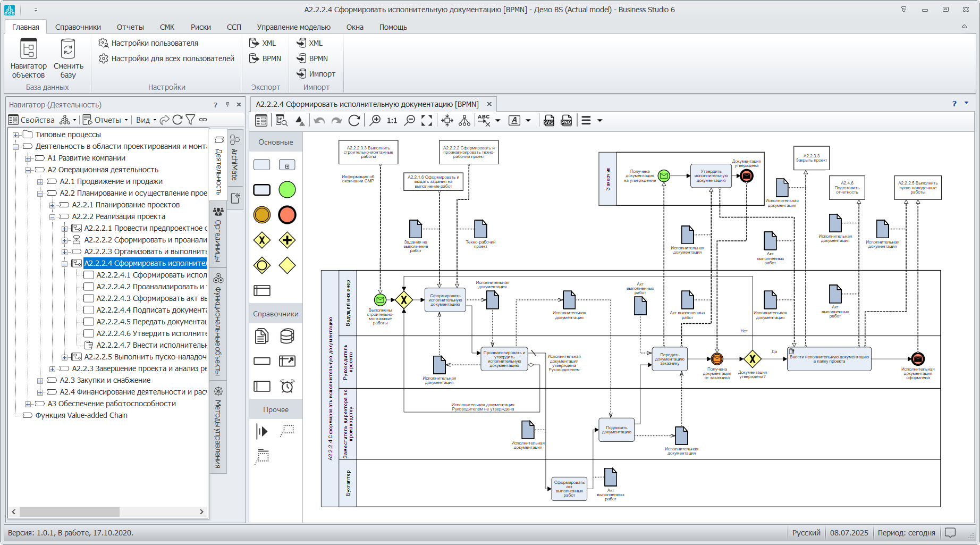
Task: Select the green start event shape
Action: coord(287,190)
